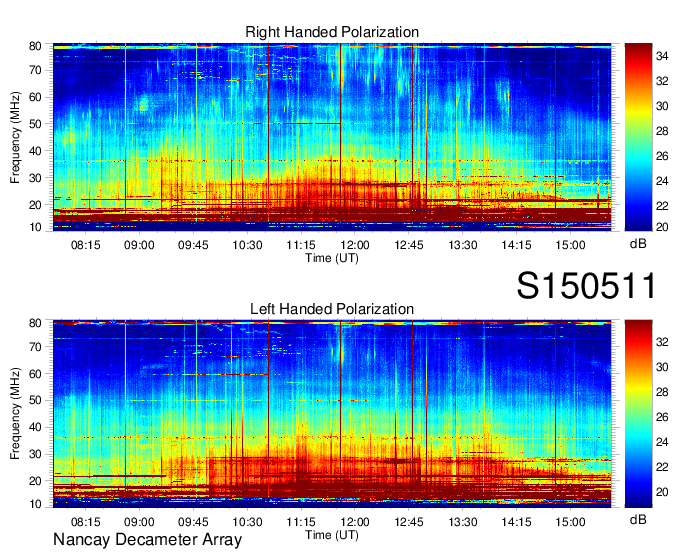Click the 20 value on Left Handed colorbar
This screenshot has height=552, width=680.
(662, 492)
